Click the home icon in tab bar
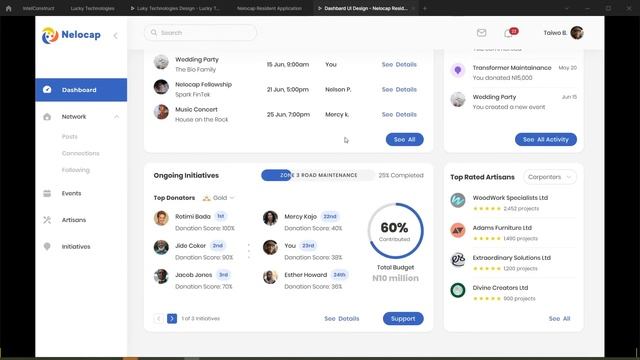 click(x=9, y=8)
